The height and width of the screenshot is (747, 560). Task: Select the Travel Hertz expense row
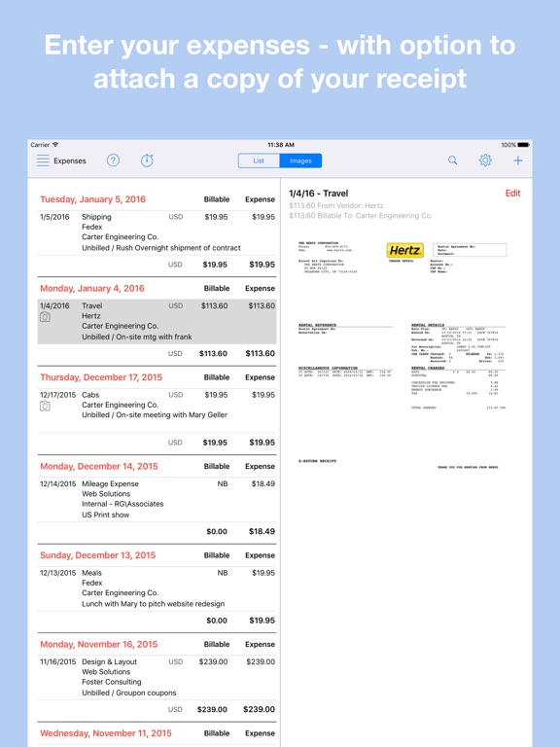[157, 322]
